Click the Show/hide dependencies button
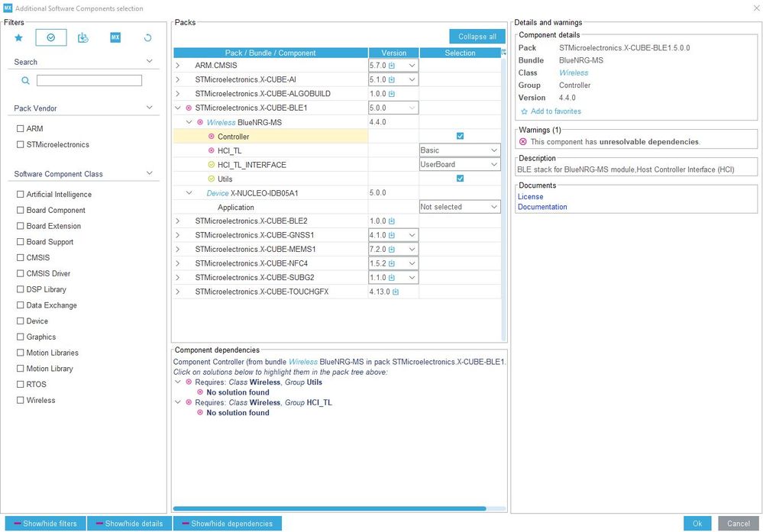 point(228,524)
